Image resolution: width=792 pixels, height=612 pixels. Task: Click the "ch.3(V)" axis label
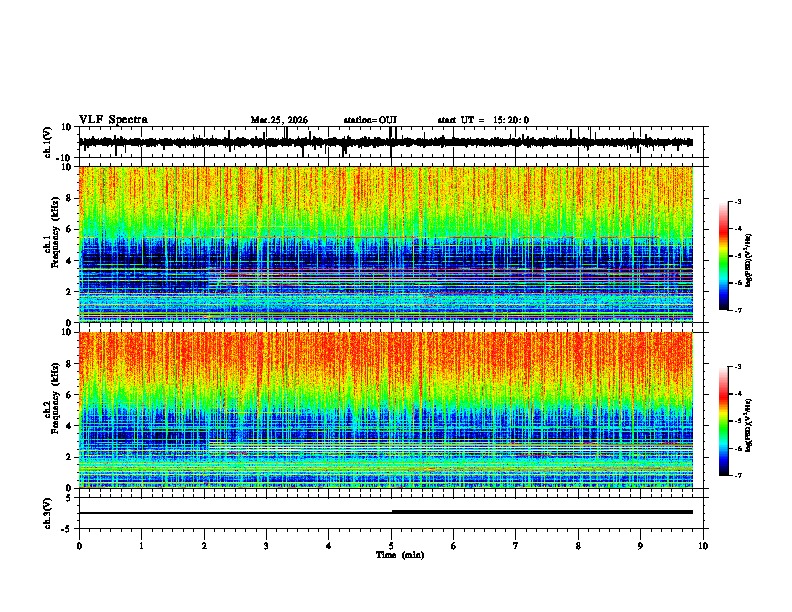pyautogui.click(x=48, y=513)
